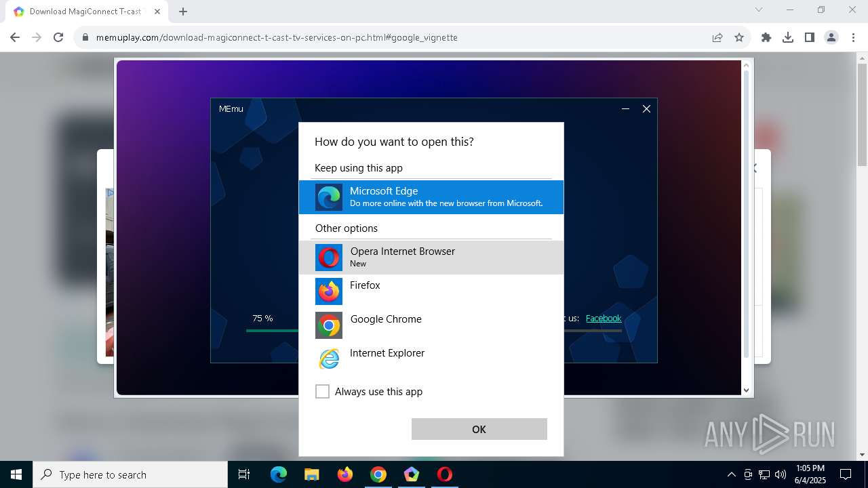The image size is (868, 488).
Task: Open Windows Start menu
Action: [16, 474]
